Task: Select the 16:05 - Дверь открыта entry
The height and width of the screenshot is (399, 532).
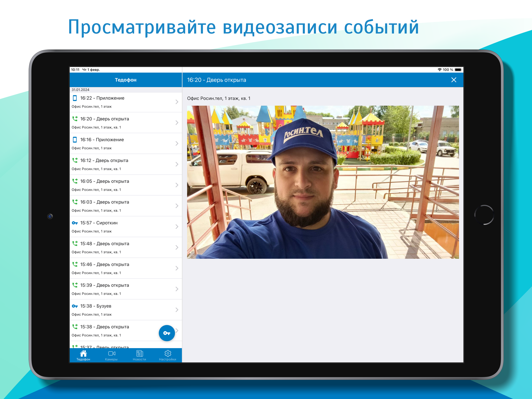Action: pyautogui.click(x=126, y=185)
